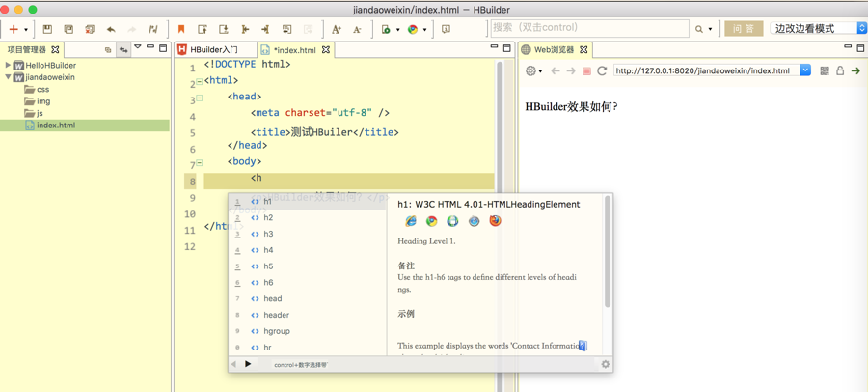Open dropdown arrow next to green run icon
Screen dimensions: 868x392
pyautogui.click(x=398, y=30)
